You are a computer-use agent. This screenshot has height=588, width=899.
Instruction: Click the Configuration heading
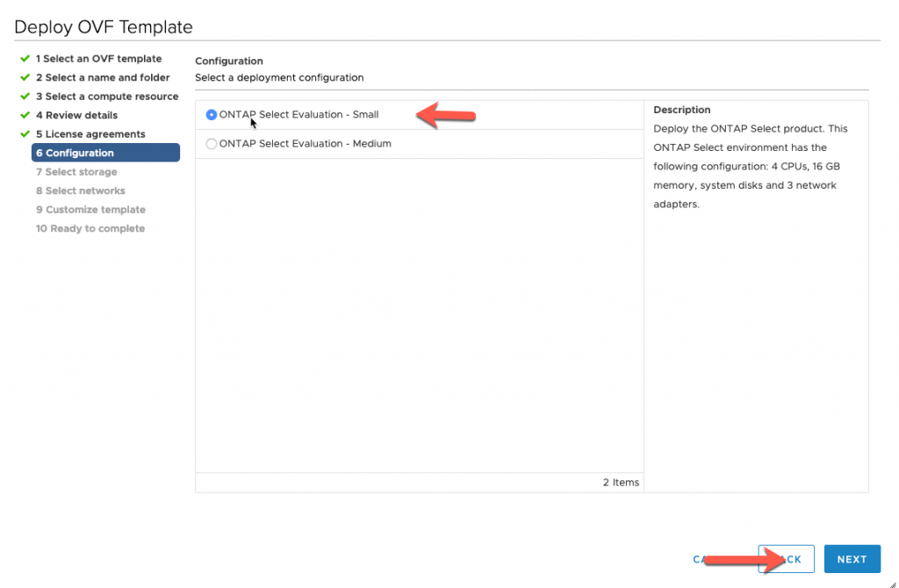pyautogui.click(x=229, y=61)
